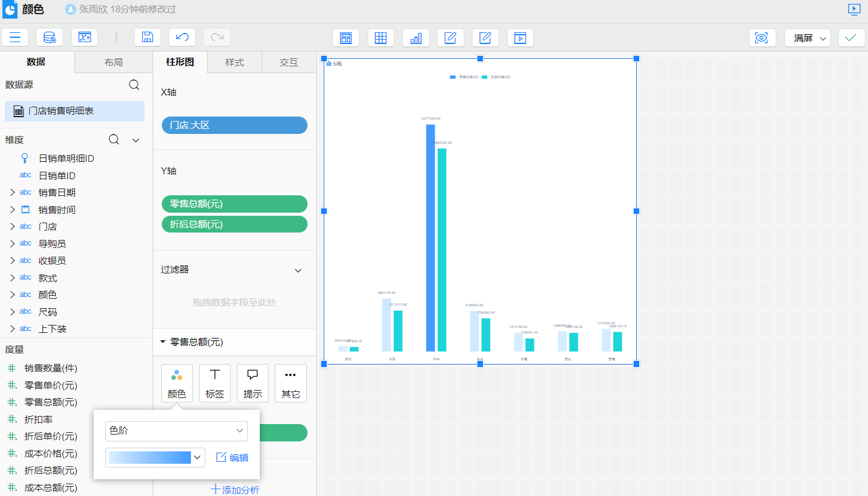Open the formula variable (x=) tool
This screenshot has width=868, height=496.
pos(84,37)
